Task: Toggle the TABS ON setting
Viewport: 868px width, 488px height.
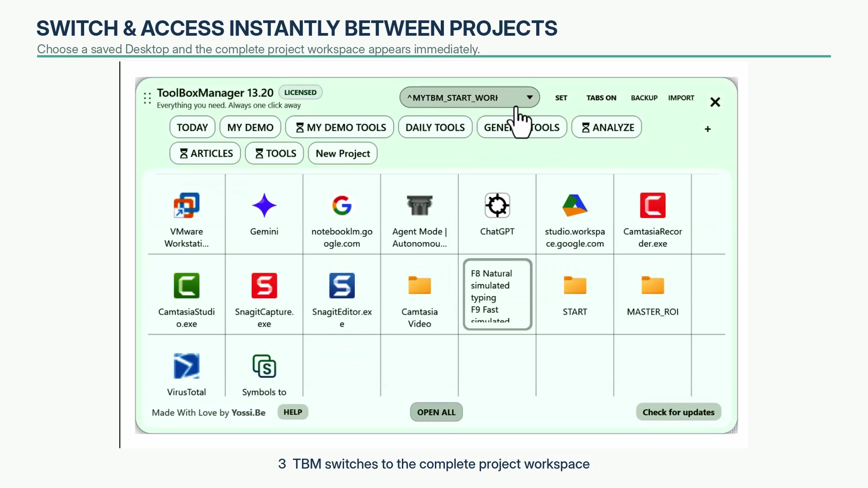Action: click(601, 98)
